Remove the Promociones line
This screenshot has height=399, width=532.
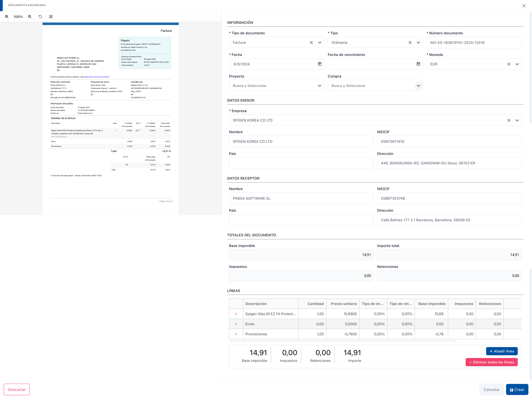pos(236,334)
